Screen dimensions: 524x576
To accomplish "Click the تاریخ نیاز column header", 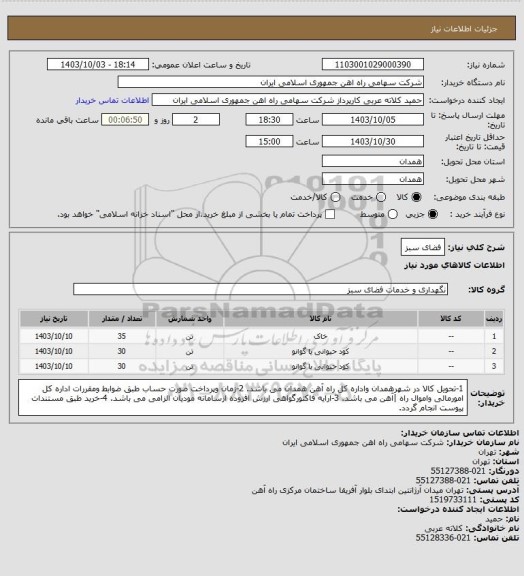I will coord(54,319).
